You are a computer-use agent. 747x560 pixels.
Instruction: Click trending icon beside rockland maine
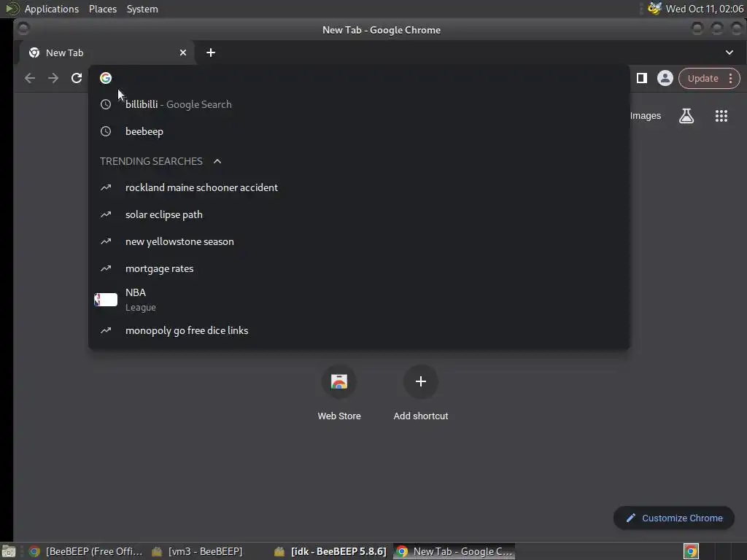(x=106, y=187)
